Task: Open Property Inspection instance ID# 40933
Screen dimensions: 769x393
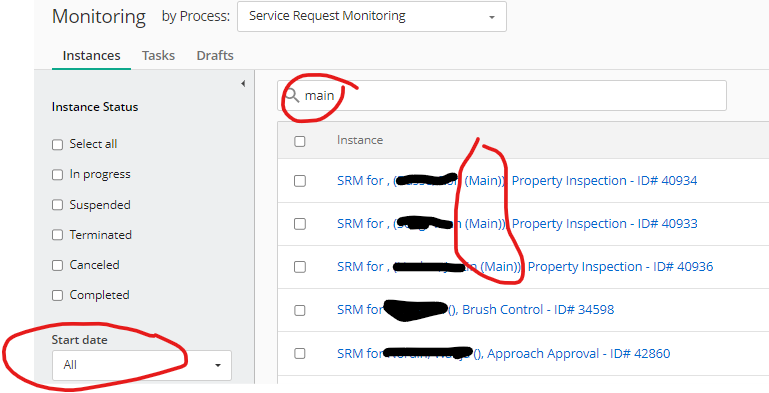Action: point(517,224)
